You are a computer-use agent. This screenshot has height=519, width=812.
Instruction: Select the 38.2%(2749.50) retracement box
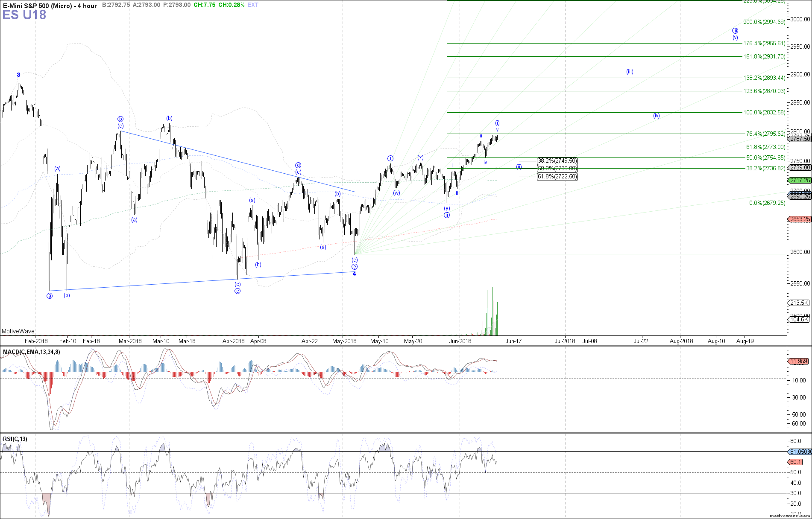tap(557, 161)
